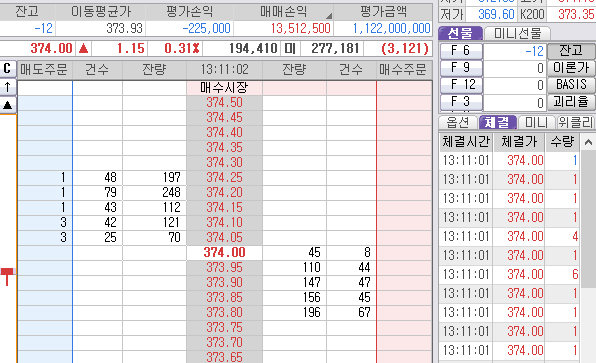The width and height of the screenshot is (596, 363).
Task: Click the 저가 value 369.60
Action: tap(496, 14)
